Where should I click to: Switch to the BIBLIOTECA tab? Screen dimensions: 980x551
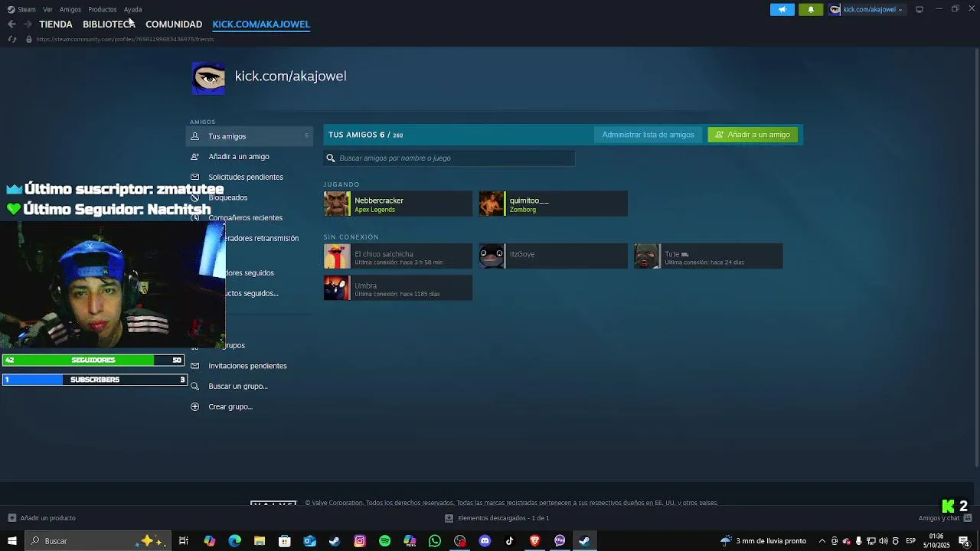pyautogui.click(x=109, y=24)
